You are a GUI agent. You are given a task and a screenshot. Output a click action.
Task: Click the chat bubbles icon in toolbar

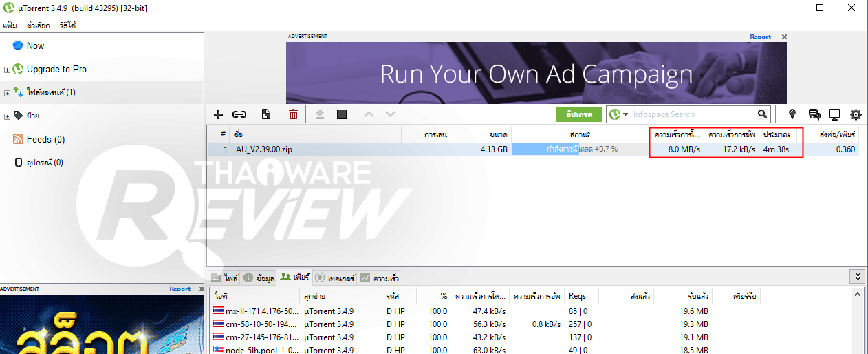814,114
